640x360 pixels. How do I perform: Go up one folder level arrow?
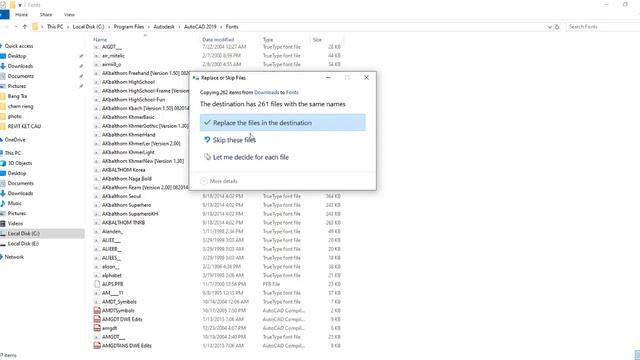[25, 27]
